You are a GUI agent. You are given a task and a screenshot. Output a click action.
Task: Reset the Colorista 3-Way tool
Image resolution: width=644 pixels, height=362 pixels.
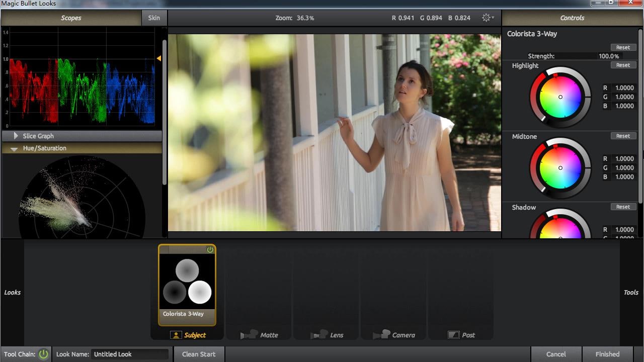coord(623,47)
